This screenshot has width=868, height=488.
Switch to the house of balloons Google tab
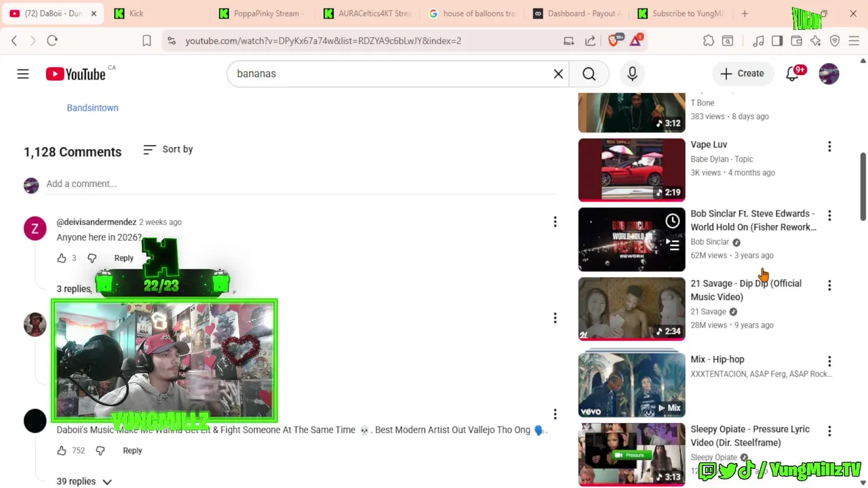tap(471, 14)
